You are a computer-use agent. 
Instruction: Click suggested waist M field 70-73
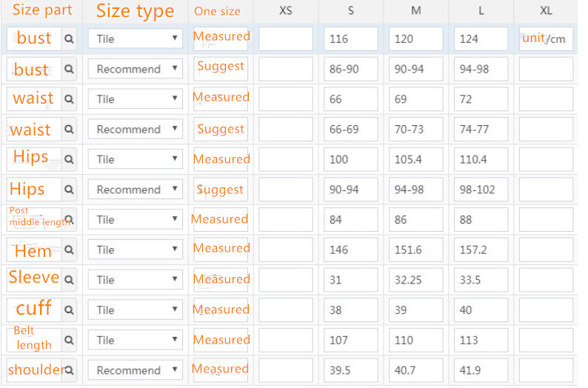pyautogui.click(x=416, y=130)
